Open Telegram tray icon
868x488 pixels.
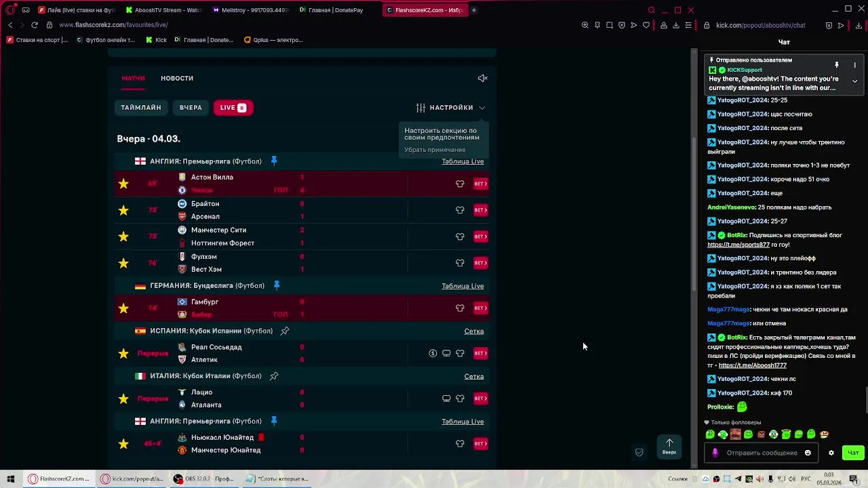[x=738, y=479]
